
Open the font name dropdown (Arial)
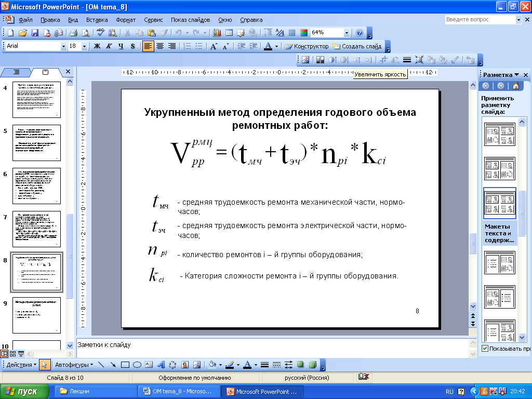pos(63,46)
